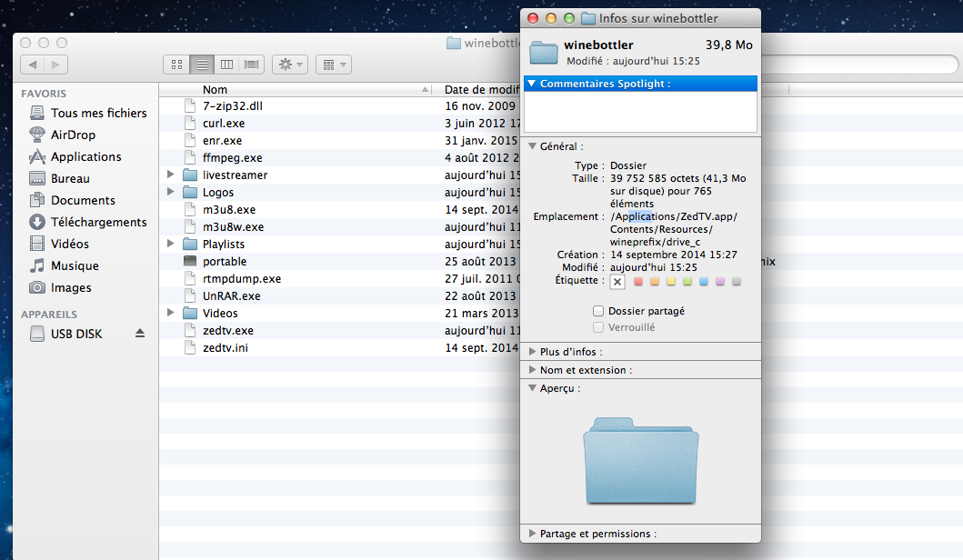Apply the red label color
This screenshot has width=963, height=560.
638,282
